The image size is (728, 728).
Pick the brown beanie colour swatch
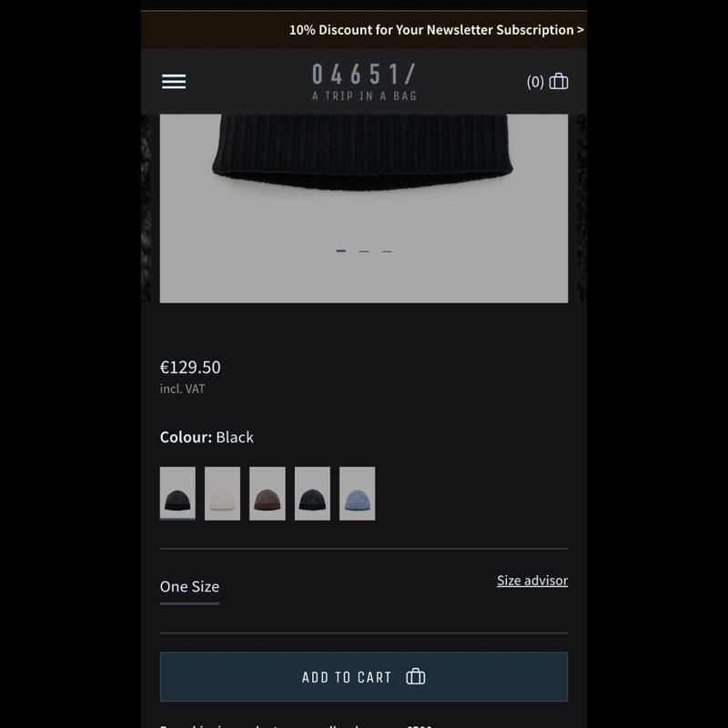[x=268, y=493]
